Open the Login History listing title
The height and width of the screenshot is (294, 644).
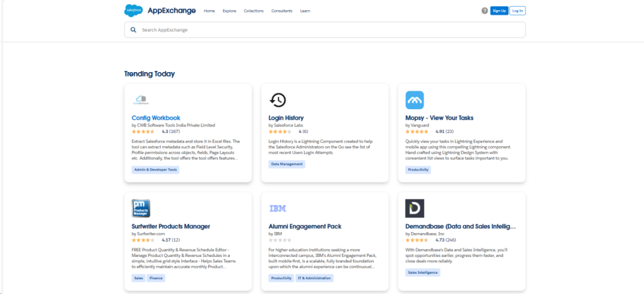[286, 118]
